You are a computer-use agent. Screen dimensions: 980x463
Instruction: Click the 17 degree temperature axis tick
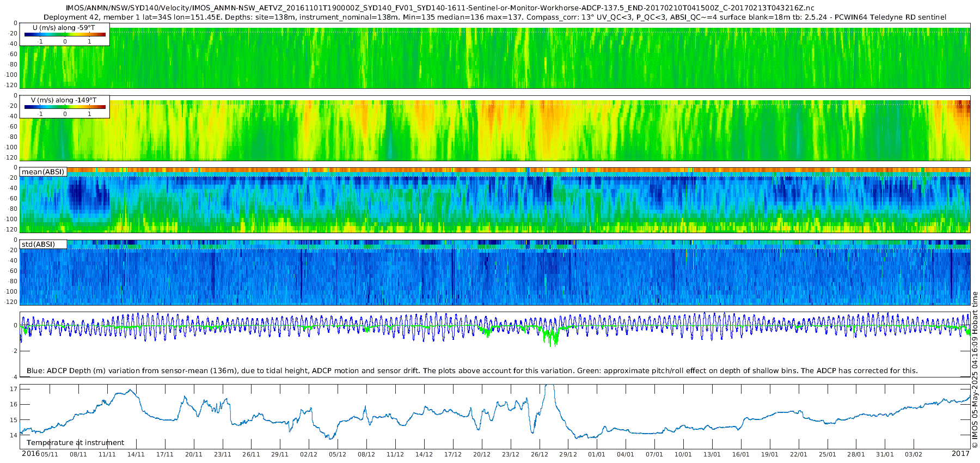click(x=14, y=389)
